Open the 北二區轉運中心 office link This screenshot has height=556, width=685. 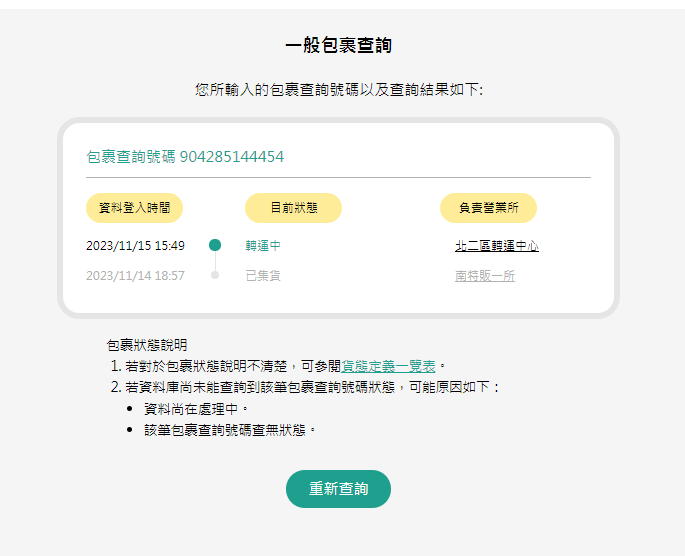click(x=497, y=246)
